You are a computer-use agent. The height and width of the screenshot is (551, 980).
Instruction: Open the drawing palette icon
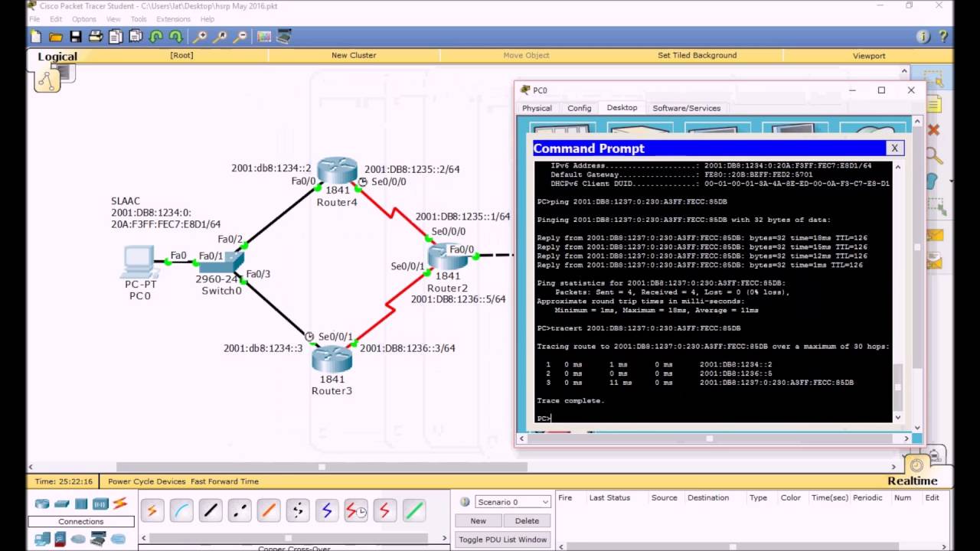(x=264, y=36)
